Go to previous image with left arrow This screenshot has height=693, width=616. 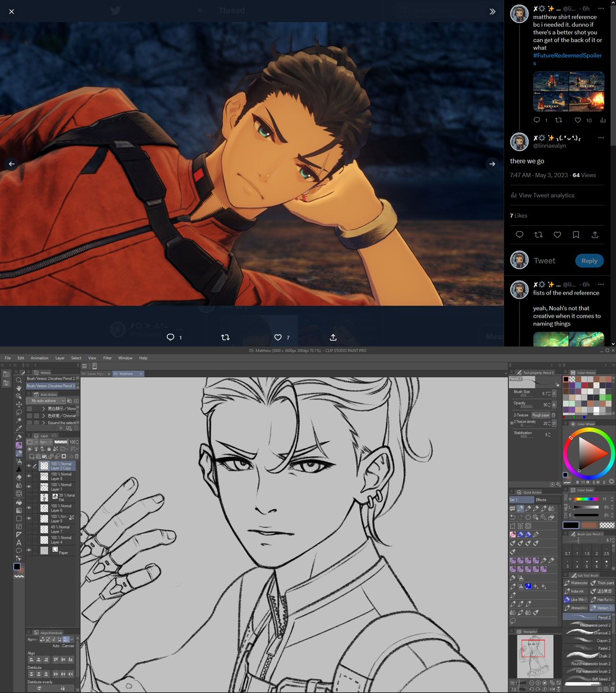coord(12,164)
